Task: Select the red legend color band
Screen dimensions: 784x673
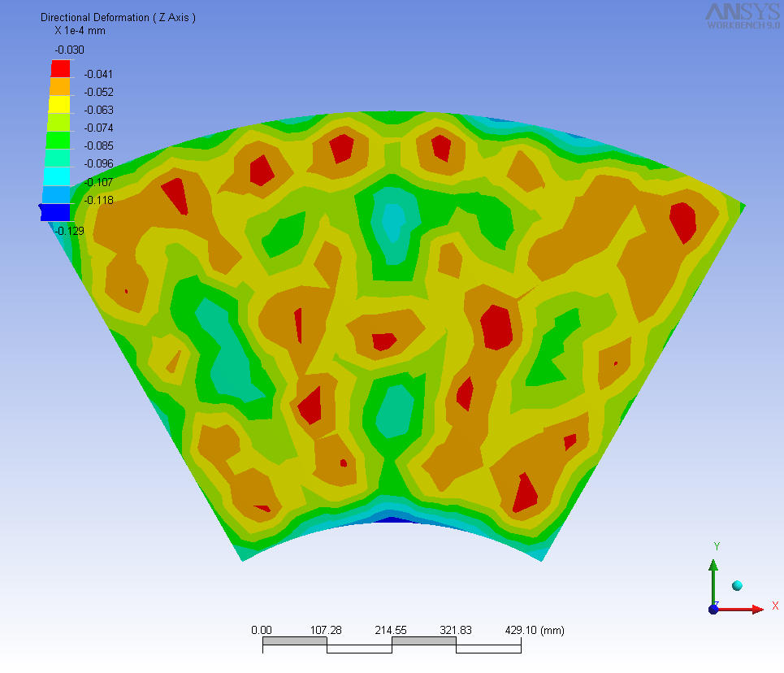Action: pyautogui.click(x=60, y=68)
